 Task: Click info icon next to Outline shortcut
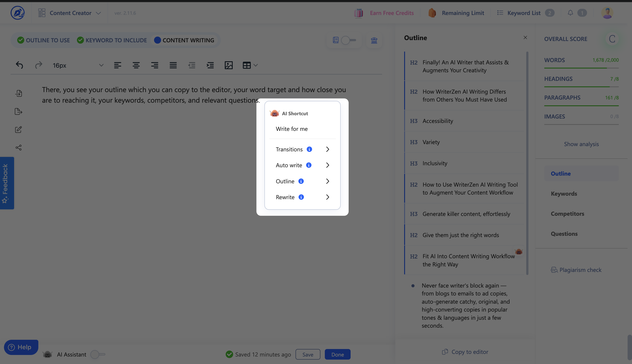click(301, 181)
